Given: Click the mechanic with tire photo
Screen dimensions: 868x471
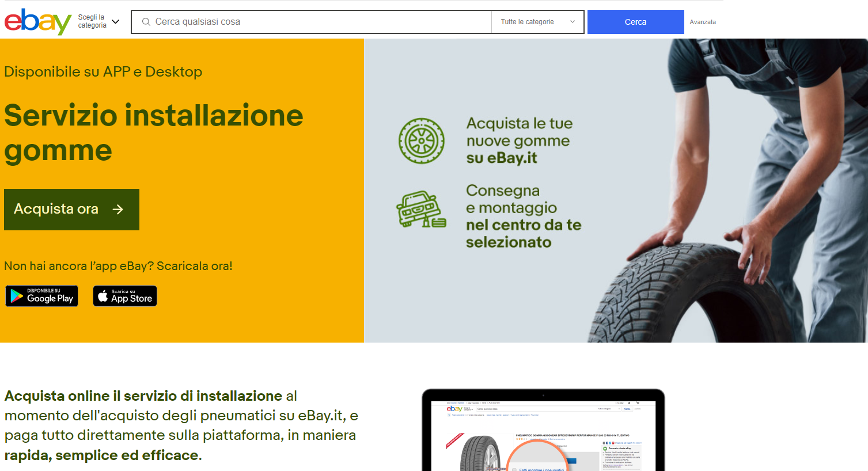Looking at the screenshot, I should 728,191.
